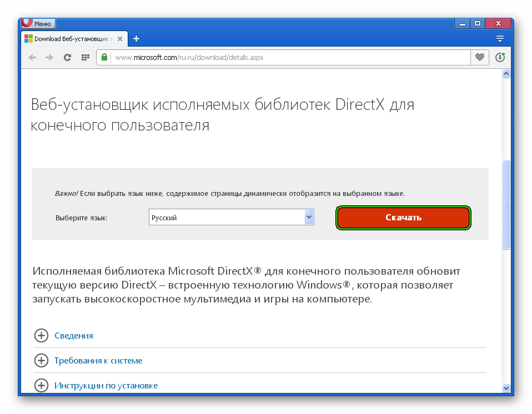Open the Требования к системе link

point(98,361)
